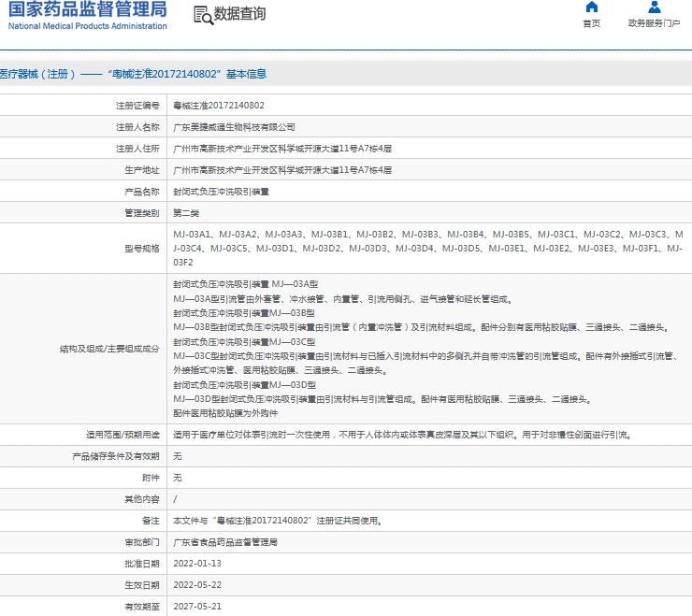Click the 生产地址 label

coord(141,170)
